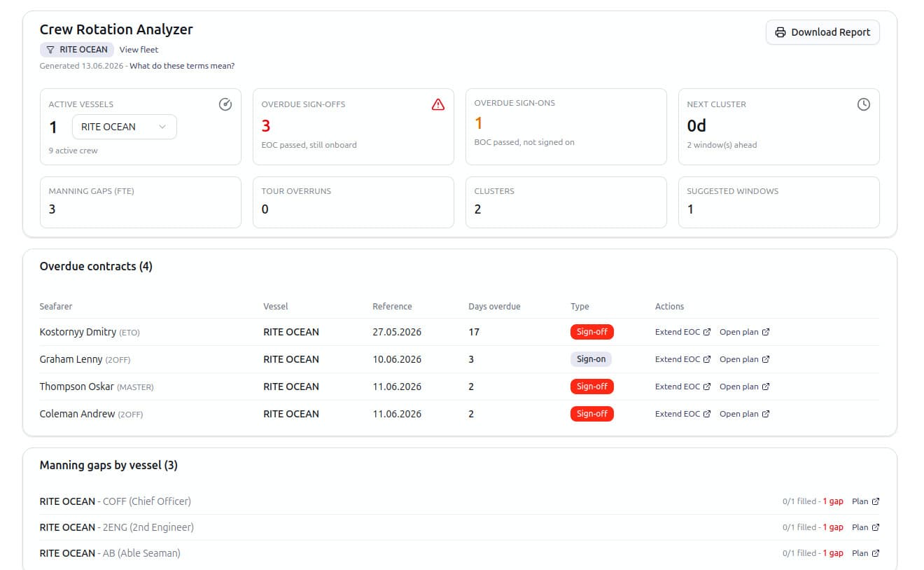Click external-link icon on COFF Plan link
Viewport: 924px width, 570px height.
[876, 501]
